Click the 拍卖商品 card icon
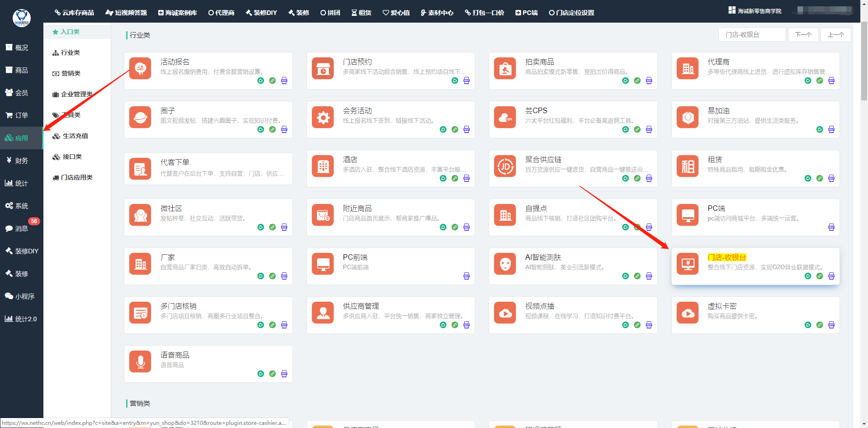Viewport: 868px width, 428px height. (505, 68)
